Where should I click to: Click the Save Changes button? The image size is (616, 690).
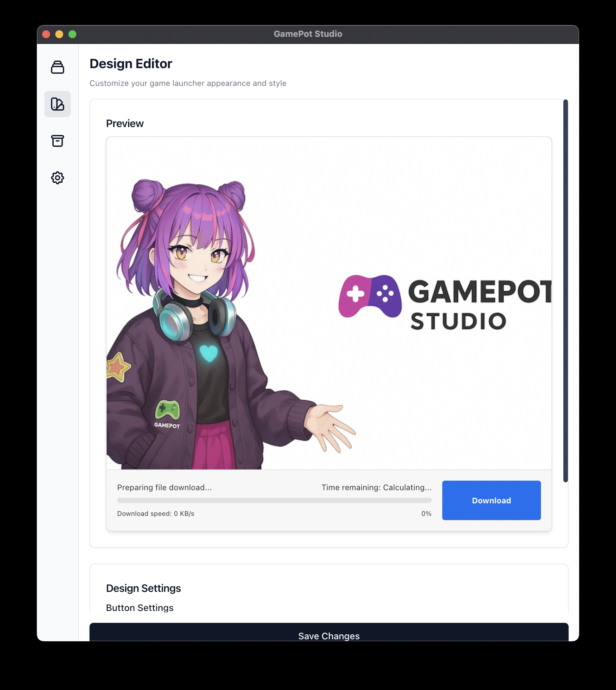[329, 632]
